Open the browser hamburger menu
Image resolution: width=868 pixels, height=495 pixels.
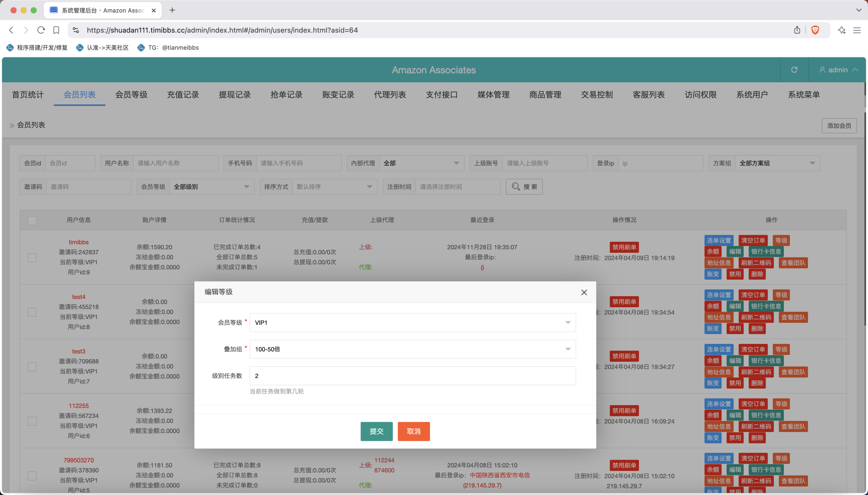pos(857,30)
